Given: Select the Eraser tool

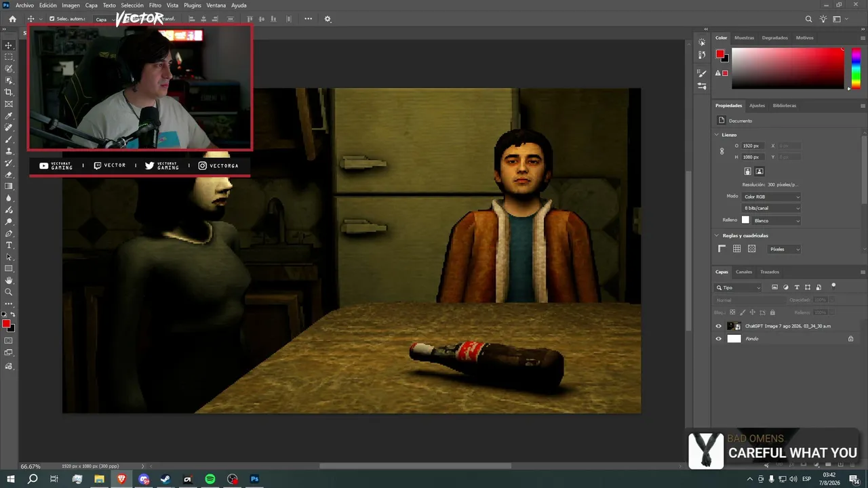Looking at the screenshot, I should (x=9, y=175).
